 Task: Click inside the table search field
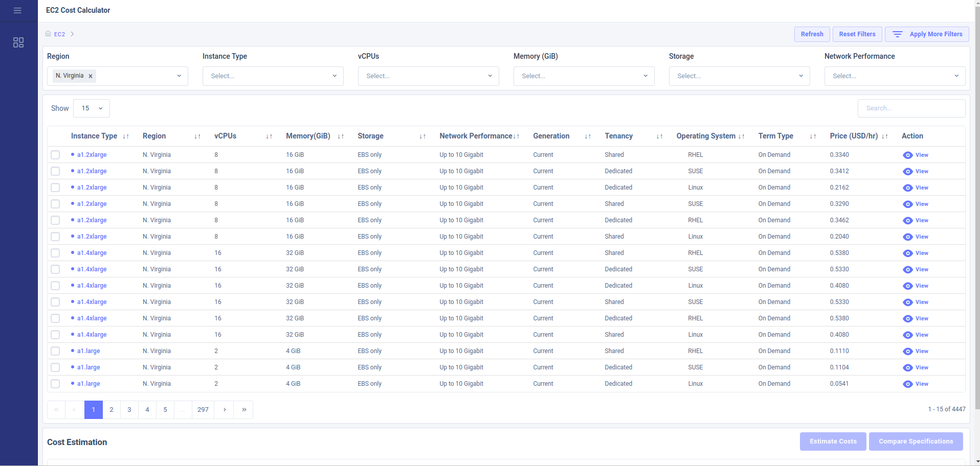911,108
